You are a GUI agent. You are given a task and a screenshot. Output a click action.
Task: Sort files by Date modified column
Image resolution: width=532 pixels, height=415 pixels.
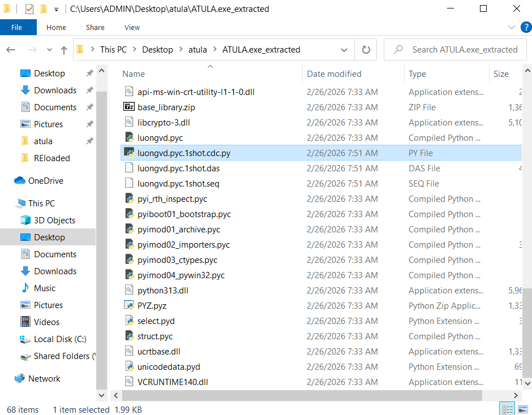pos(334,74)
